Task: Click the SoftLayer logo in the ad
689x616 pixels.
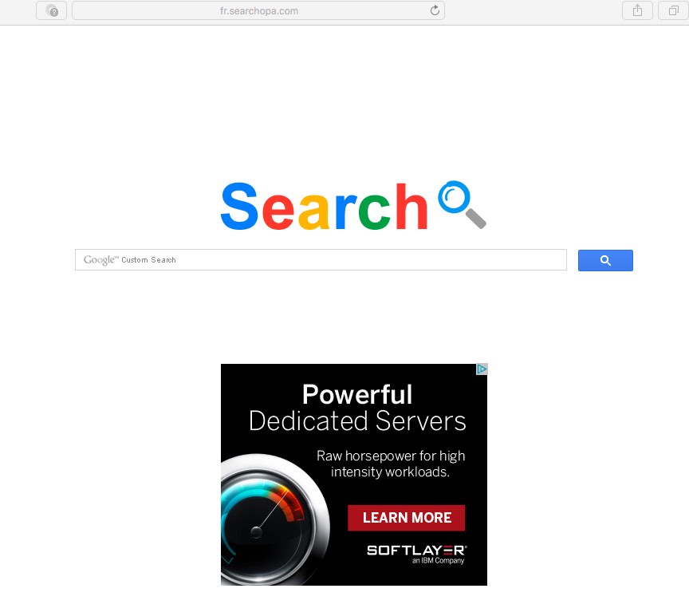Action: [416, 550]
